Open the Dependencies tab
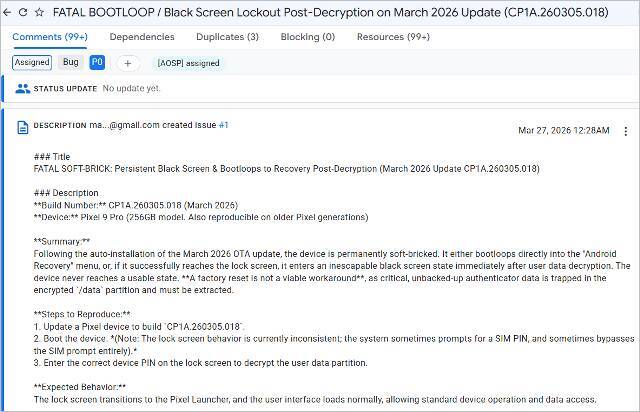Image resolution: width=640 pixels, height=412 pixels. 142,37
